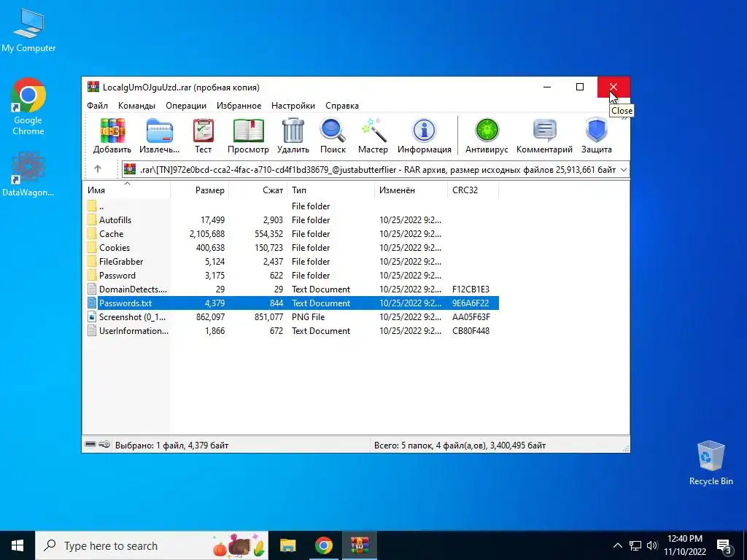This screenshot has height=560, width=747.
Task: Open Google Chrome desktop shortcut
Action: click(x=28, y=106)
